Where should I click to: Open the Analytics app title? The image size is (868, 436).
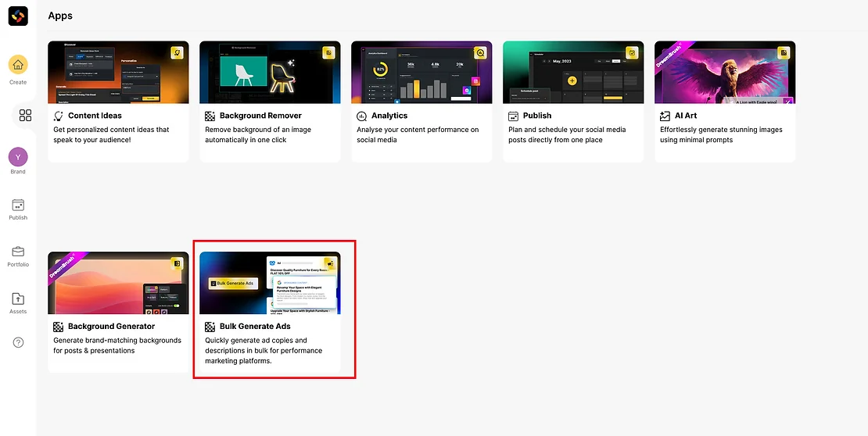point(389,116)
